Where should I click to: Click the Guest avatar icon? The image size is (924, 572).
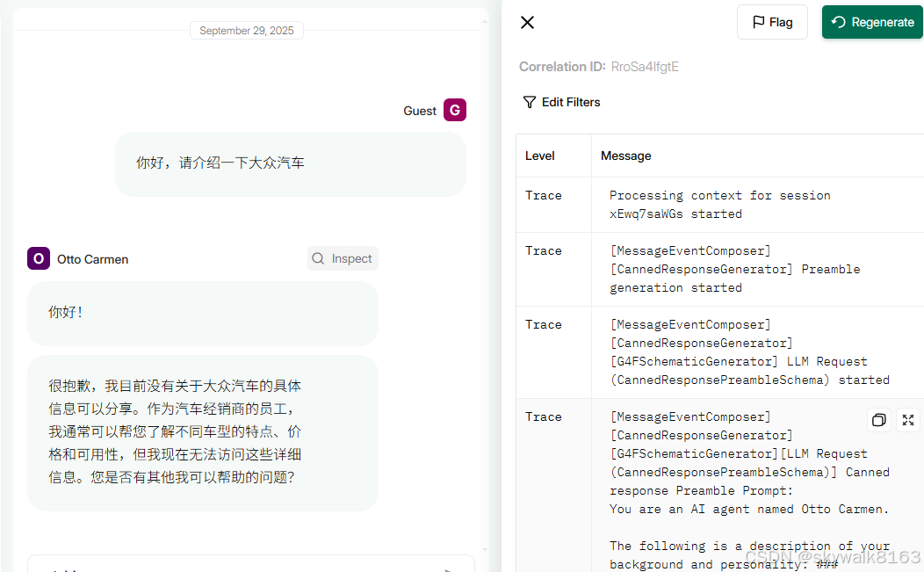click(x=455, y=111)
